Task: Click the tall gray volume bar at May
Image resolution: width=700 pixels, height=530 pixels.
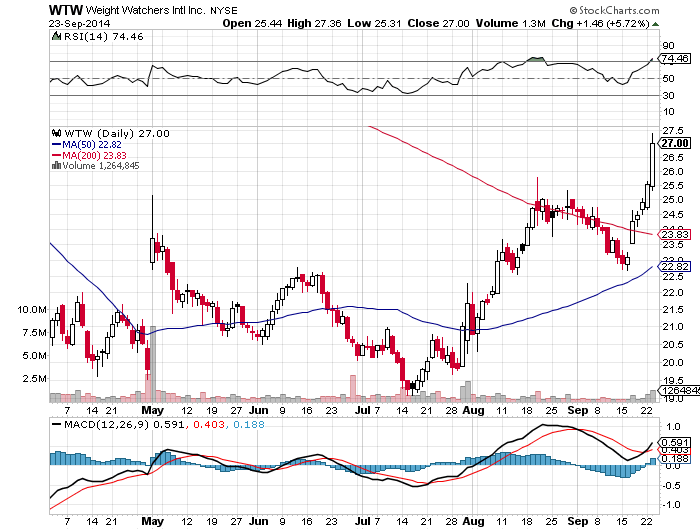Action: coord(152,364)
